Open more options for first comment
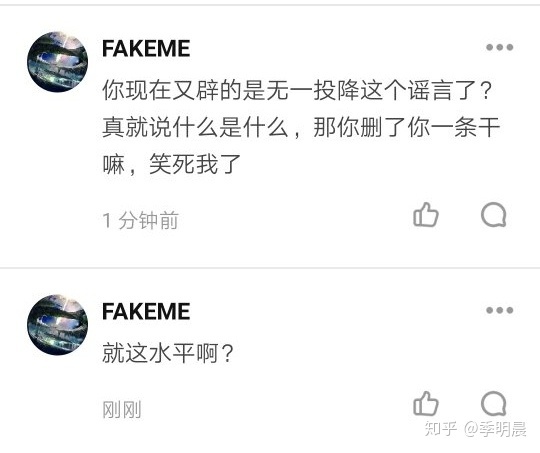Image resolution: width=540 pixels, height=453 pixels. click(499, 47)
